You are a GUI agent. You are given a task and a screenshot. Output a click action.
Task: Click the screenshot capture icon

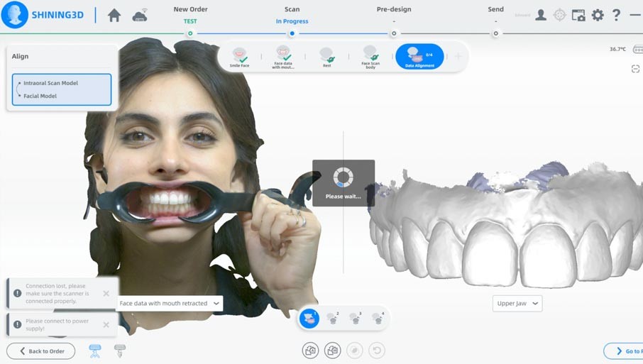(578, 15)
